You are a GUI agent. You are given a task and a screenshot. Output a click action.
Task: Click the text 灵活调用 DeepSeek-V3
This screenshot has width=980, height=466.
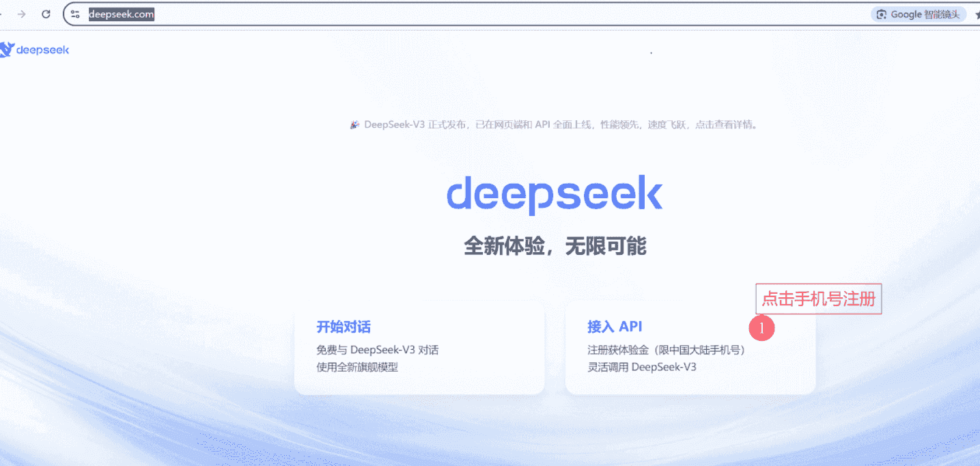(x=642, y=367)
